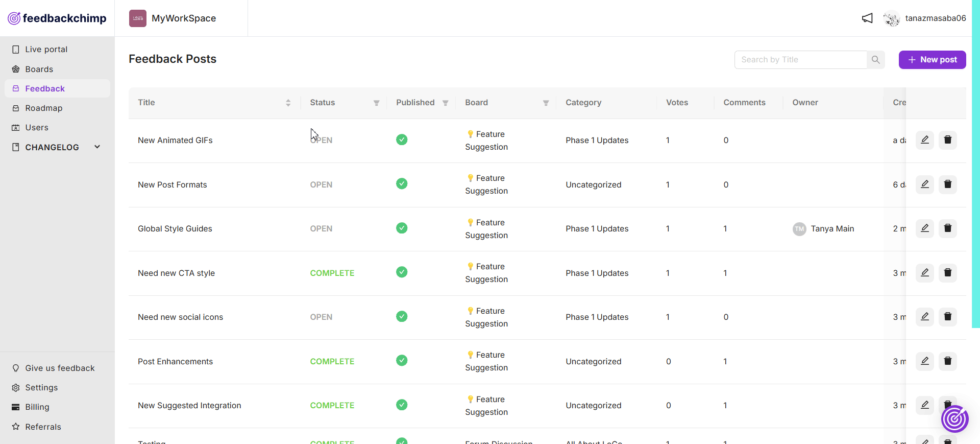
Task: Click the search magnifier button
Action: point(876,60)
